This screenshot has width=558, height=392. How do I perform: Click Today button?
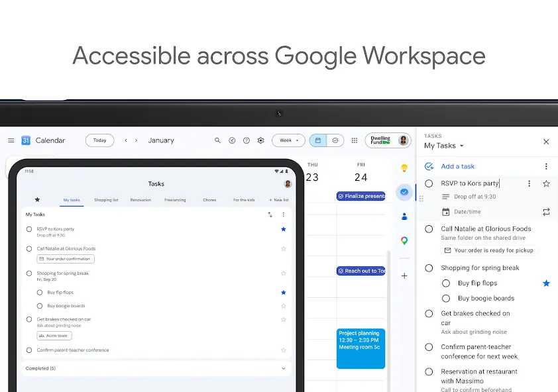99,140
